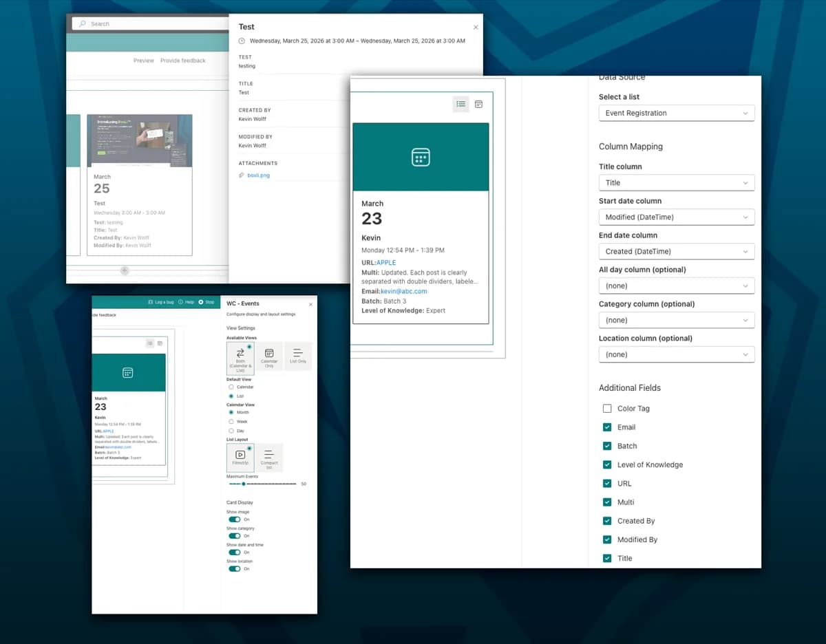Select the Both (Calendar & List) view tile

click(x=240, y=358)
